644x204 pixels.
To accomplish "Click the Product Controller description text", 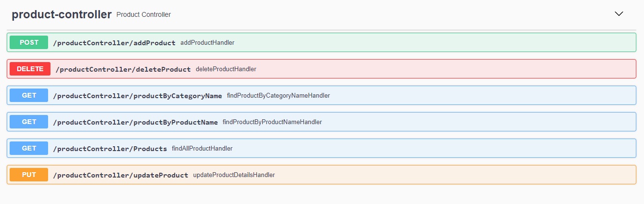I will (x=143, y=15).
